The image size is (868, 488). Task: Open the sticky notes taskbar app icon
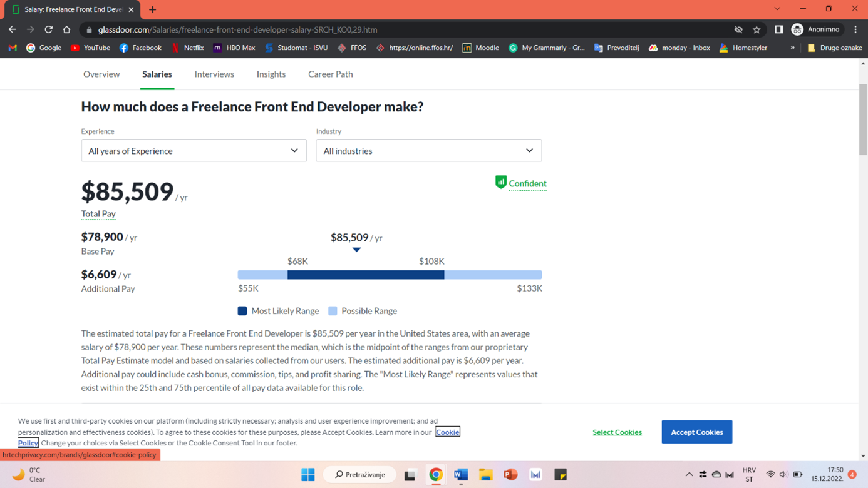click(561, 475)
